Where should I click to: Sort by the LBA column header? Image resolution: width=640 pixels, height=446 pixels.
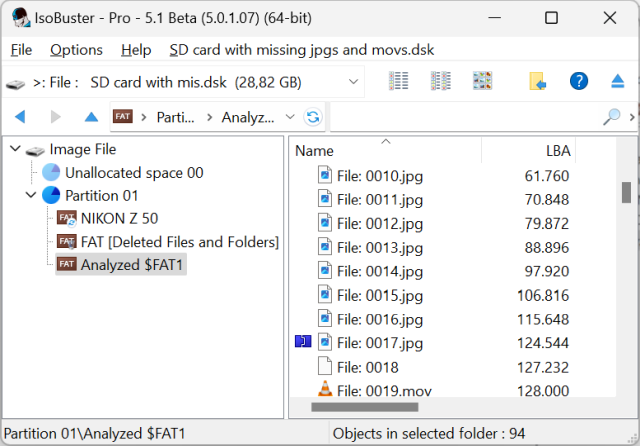(x=558, y=151)
